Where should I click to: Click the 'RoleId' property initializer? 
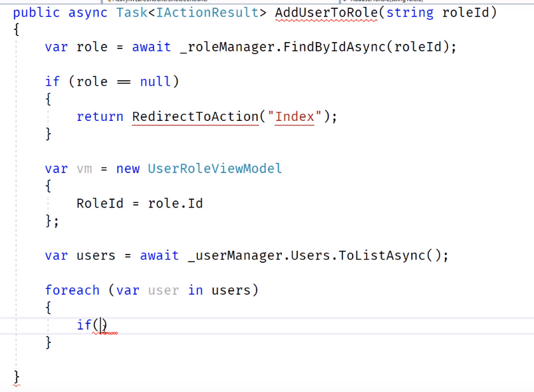tap(100, 204)
